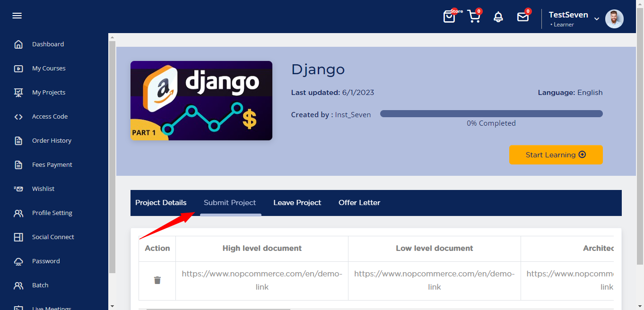Click the notification bell icon

tap(498, 17)
